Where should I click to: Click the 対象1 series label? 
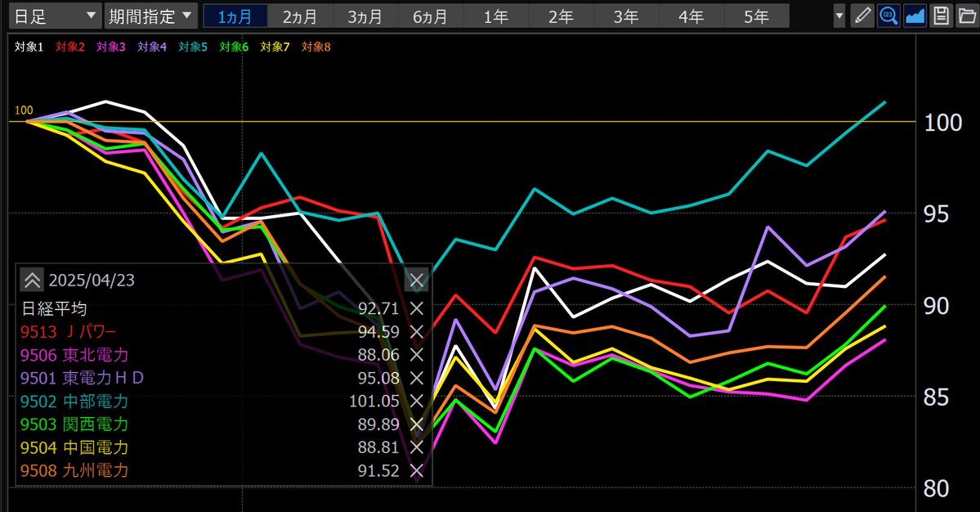tap(29, 47)
